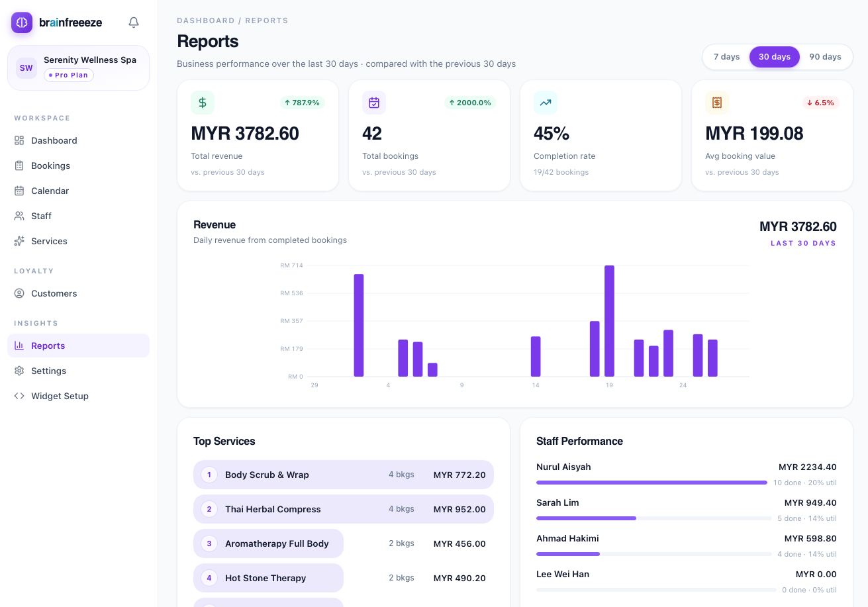The height and width of the screenshot is (607, 868).
Task: Navigate to Staff
Action: pos(78,216)
